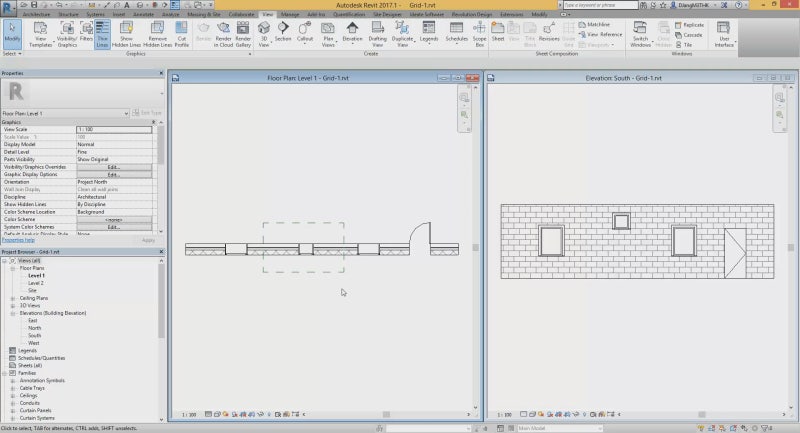Open the Architecture ribbon tab

(x=36, y=14)
